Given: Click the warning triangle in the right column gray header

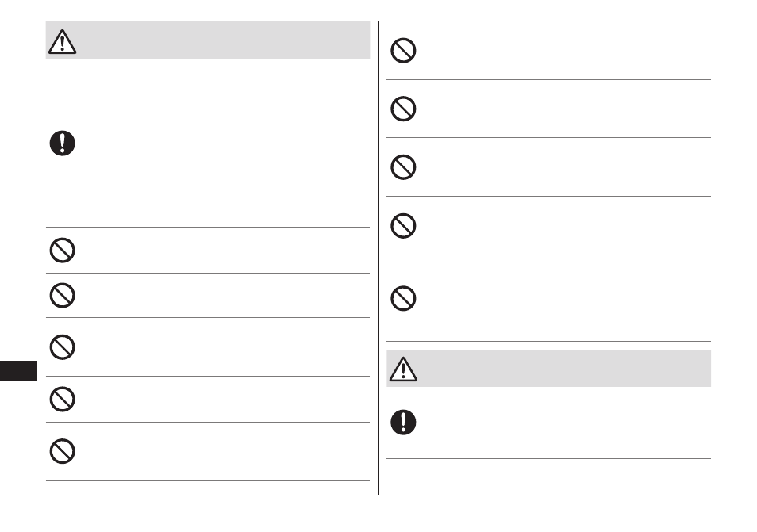Looking at the screenshot, I should coord(403,369).
